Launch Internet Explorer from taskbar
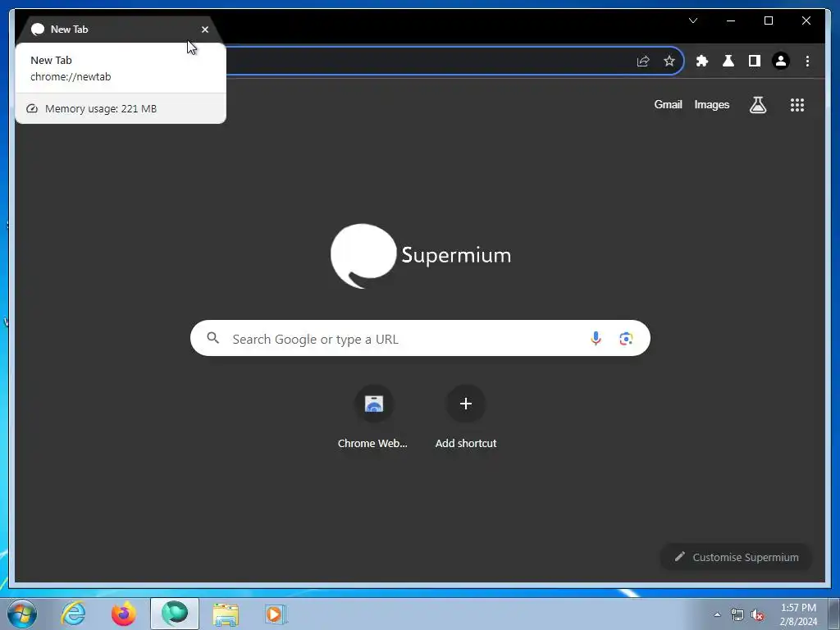This screenshot has width=840, height=630. coord(73,614)
